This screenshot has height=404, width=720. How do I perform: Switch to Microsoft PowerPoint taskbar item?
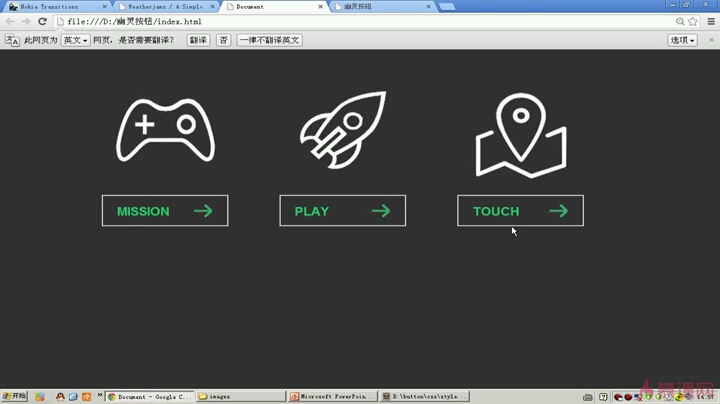point(333,397)
